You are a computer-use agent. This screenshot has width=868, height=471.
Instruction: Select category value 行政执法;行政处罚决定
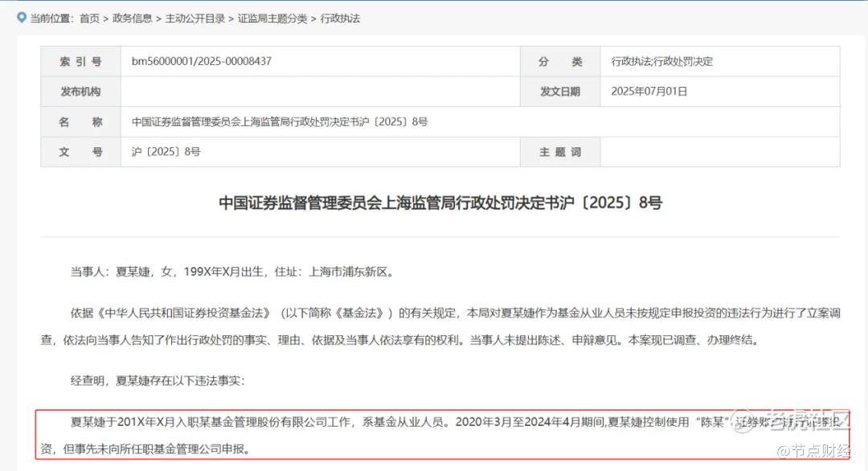[x=662, y=61]
